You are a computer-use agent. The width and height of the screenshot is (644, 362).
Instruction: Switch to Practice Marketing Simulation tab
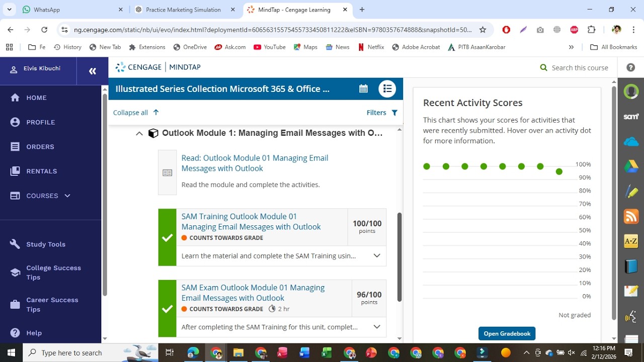tap(185, 10)
